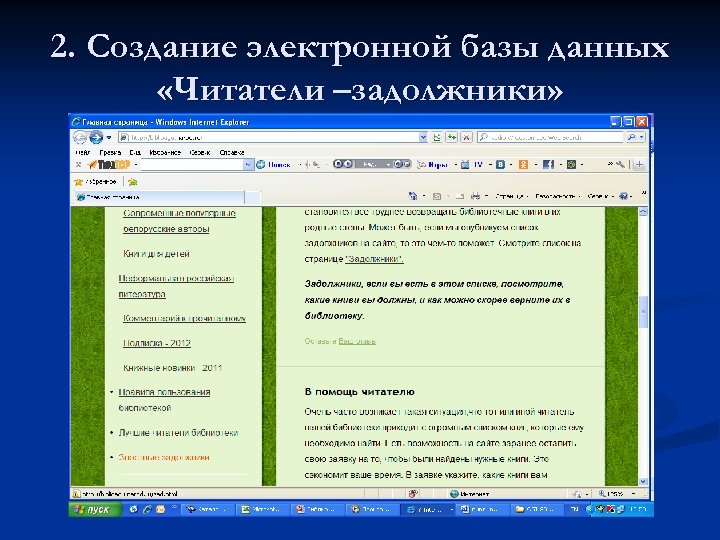Open the 'Подписка - 2012' sidebar link

tap(157, 343)
